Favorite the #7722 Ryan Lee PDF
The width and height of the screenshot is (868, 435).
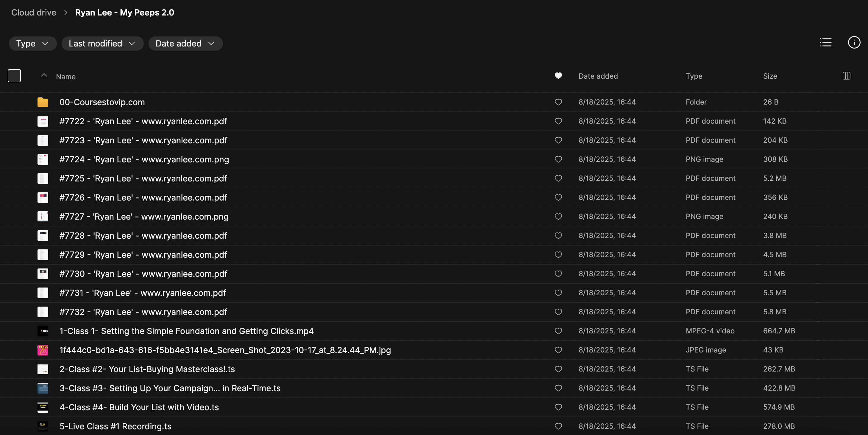point(558,121)
